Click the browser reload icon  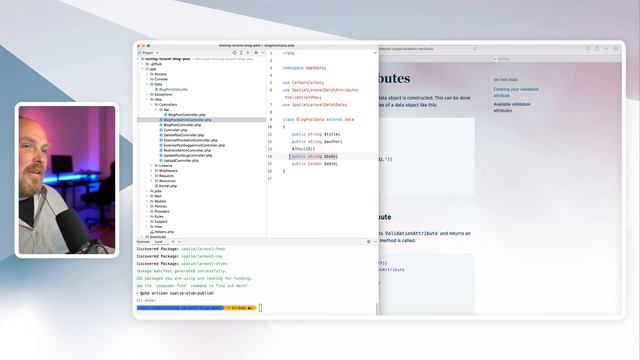click(x=474, y=49)
